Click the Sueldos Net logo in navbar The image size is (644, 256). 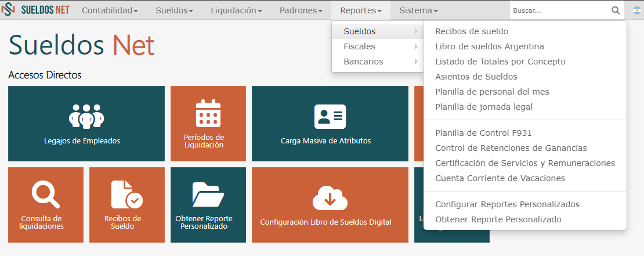pyautogui.click(x=35, y=10)
